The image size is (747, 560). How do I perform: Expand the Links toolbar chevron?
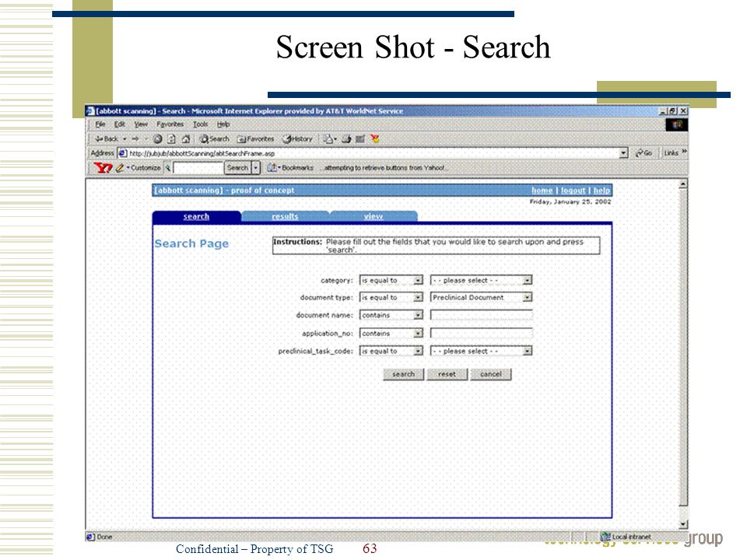[685, 152]
